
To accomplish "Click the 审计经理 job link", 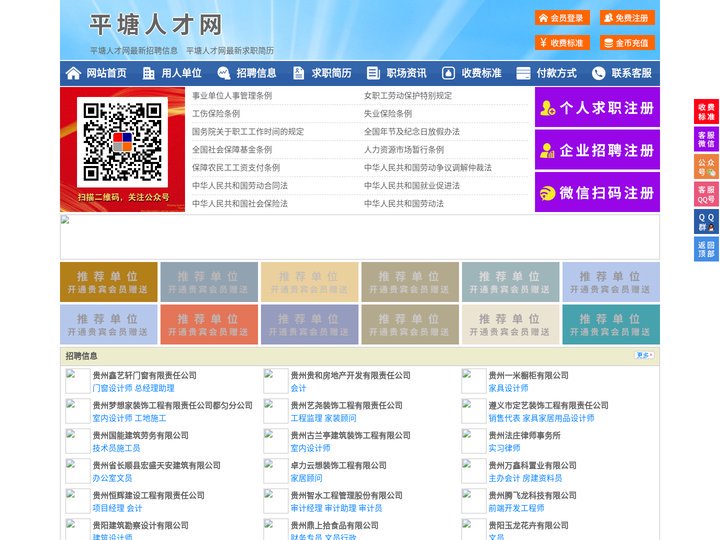I will pyautogui.click(x=306, y=508).
